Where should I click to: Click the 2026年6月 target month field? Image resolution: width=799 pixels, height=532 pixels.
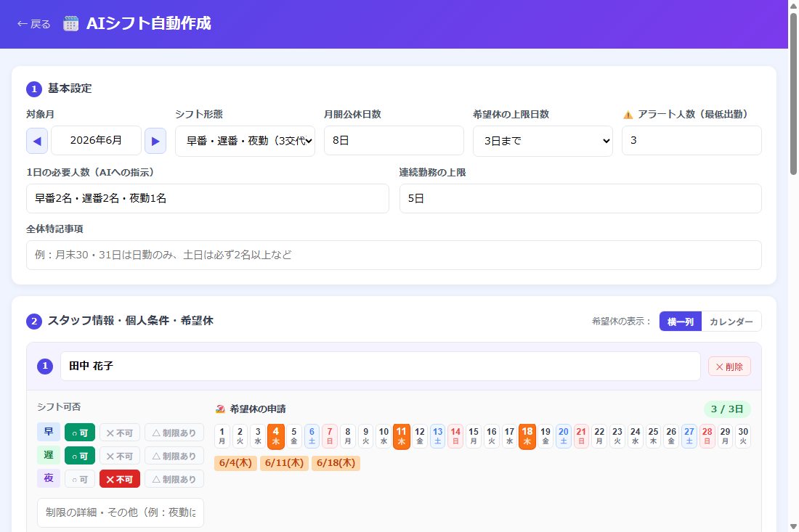click(96, 141)
